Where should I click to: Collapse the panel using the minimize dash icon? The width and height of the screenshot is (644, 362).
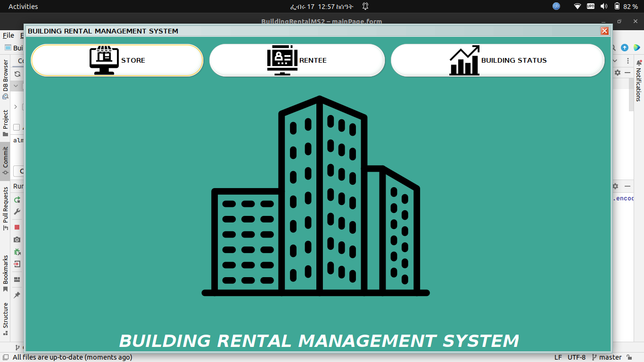(627, 73)
